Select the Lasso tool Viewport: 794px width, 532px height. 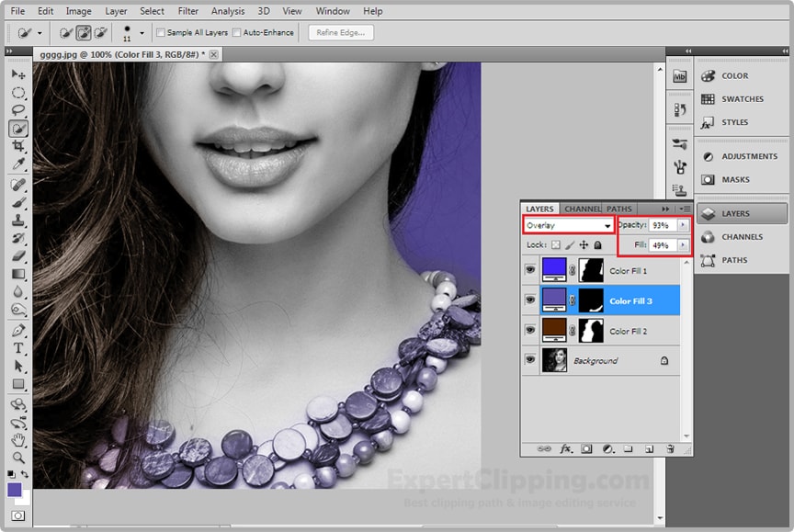click(x=18, y=110)
